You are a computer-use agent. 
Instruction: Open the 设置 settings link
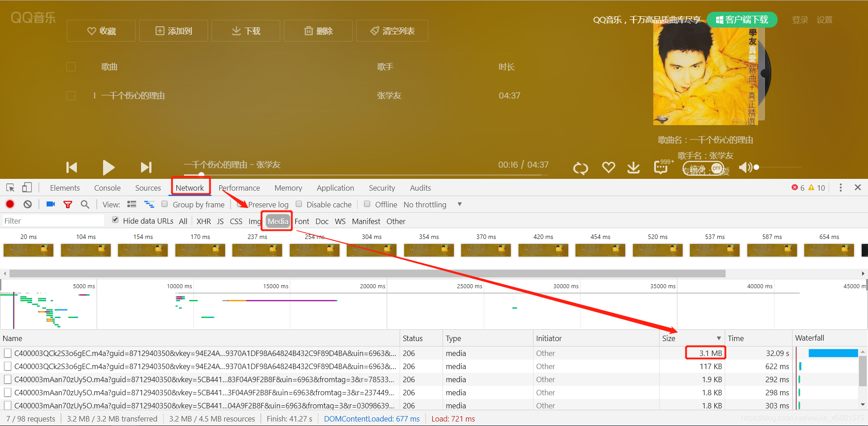click(x=825, y=20)
